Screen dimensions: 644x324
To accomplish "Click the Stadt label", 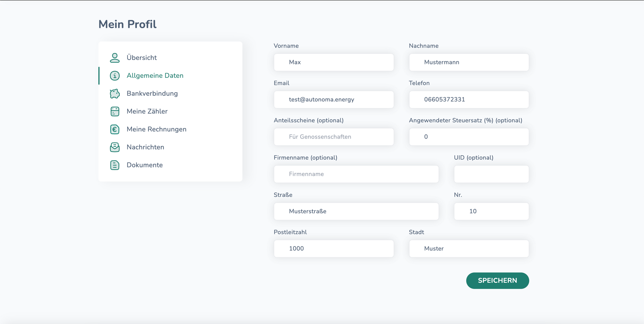I will [416, 232].
